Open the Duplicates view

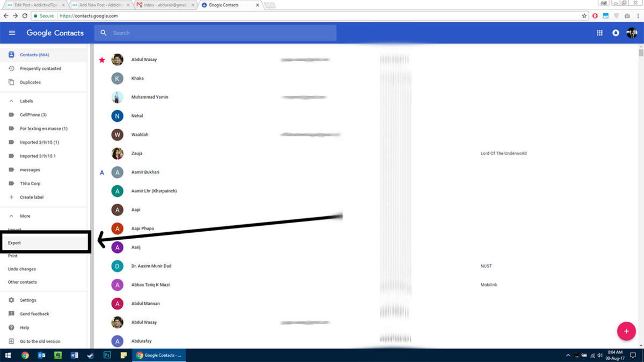point(30,82)
